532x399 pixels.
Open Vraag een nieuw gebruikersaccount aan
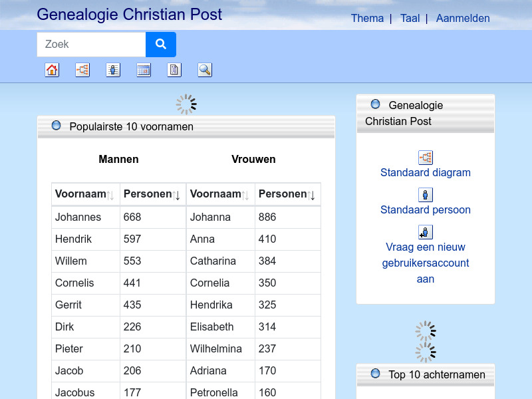[426, 263]
